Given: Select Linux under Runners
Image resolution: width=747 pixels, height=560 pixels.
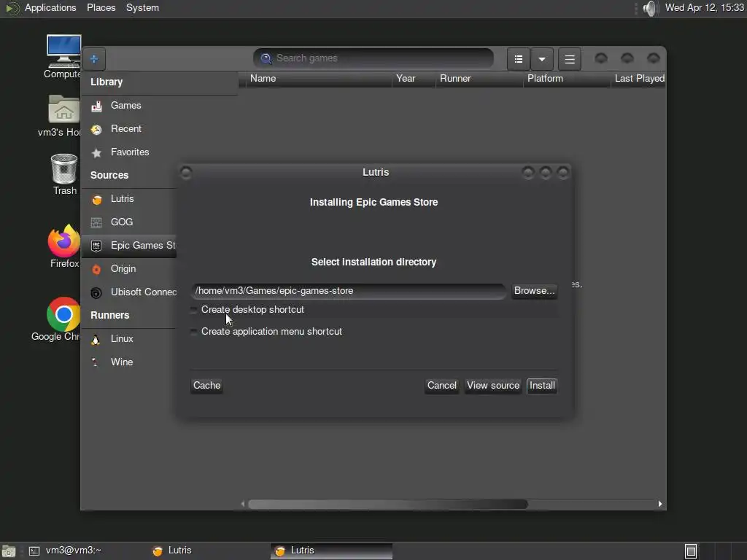Looking at the screenshot, I should pos(130,339).
